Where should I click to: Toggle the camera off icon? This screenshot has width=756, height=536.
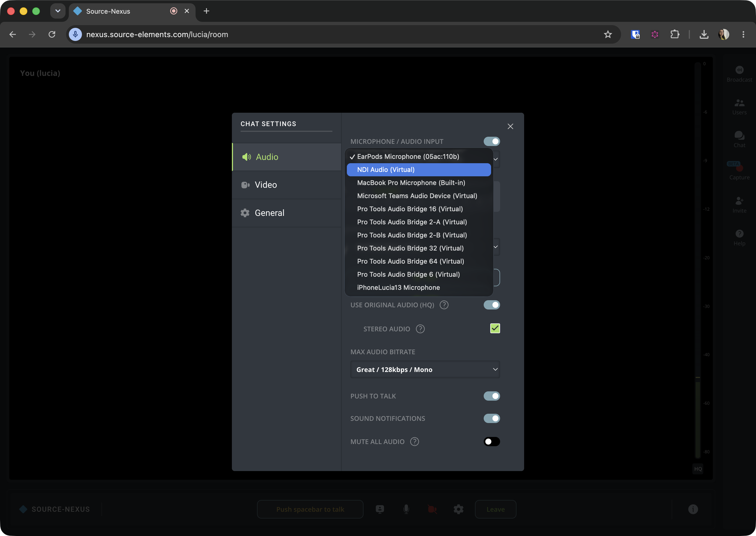click(x=432, y=509)
